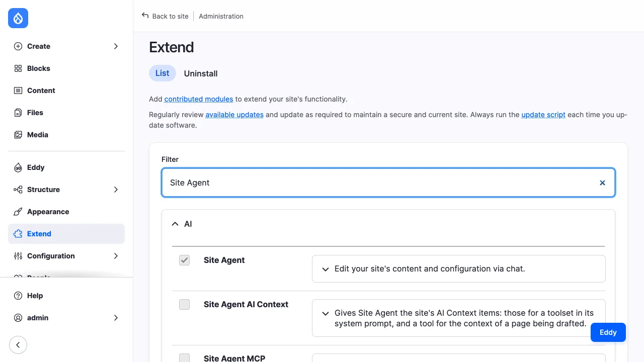Expand the admin submenu chevron

pyautogui.click(x=116, y=318)
